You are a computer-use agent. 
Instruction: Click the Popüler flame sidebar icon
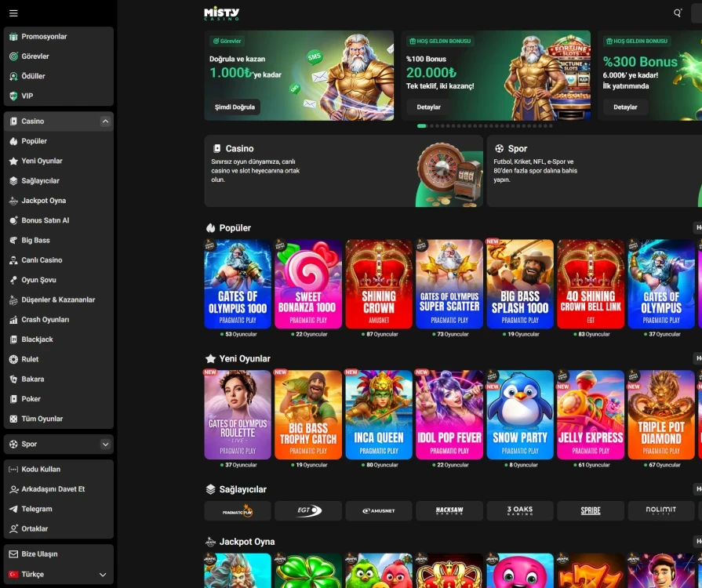pyautogui.click(x=13, y=141)
